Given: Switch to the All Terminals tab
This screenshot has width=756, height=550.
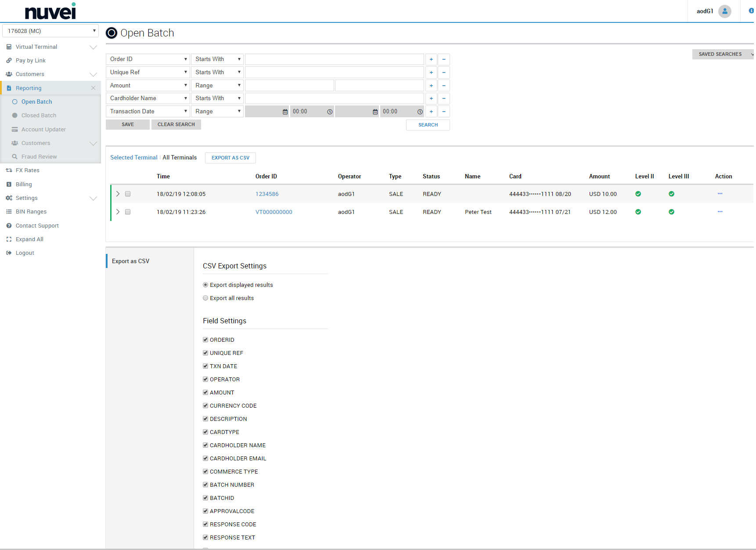Looking at the screenshot, I should click(180, 158).
